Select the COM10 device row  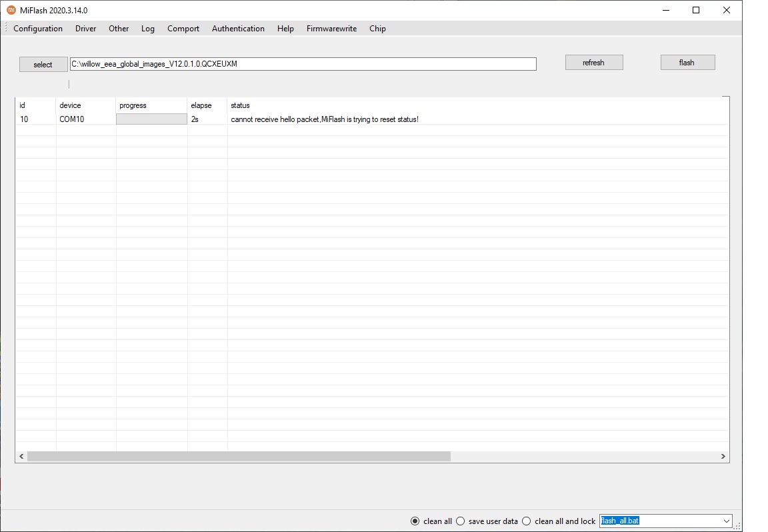[71, 119]
